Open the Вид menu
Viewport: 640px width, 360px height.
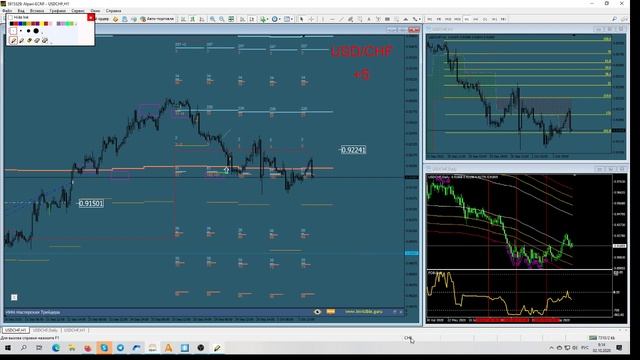tap(21, 11)
